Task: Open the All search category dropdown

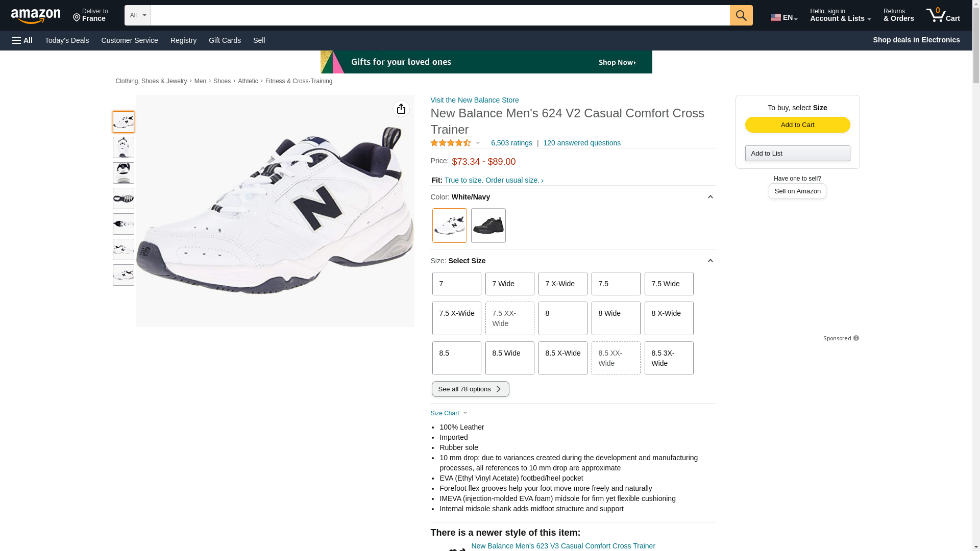Action: pos(137,15)
